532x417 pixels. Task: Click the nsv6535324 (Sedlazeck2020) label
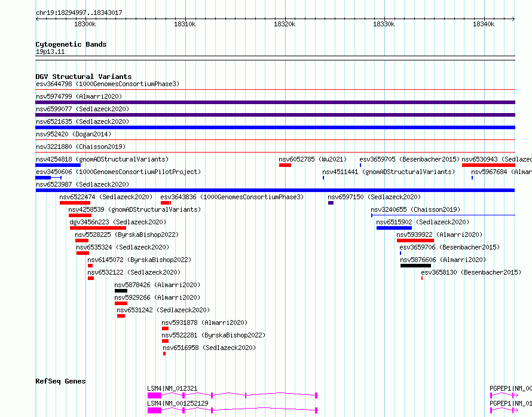point(123,247)
